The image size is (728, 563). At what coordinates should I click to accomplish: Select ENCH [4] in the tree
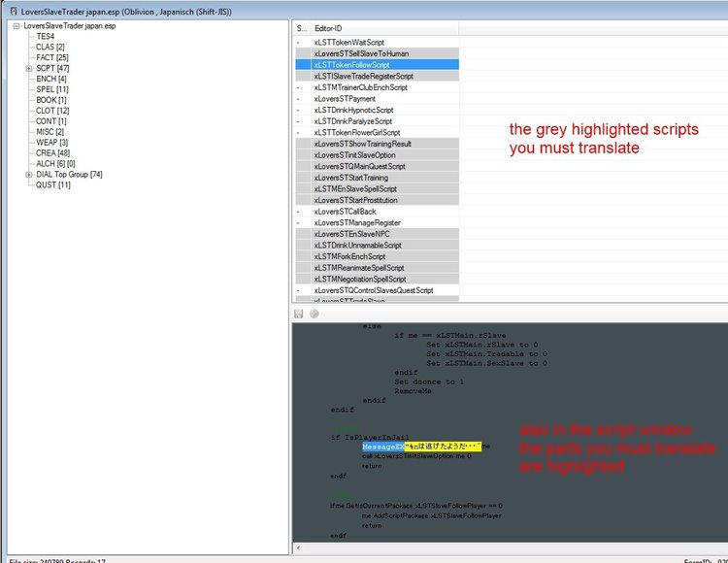coord(51,79)
